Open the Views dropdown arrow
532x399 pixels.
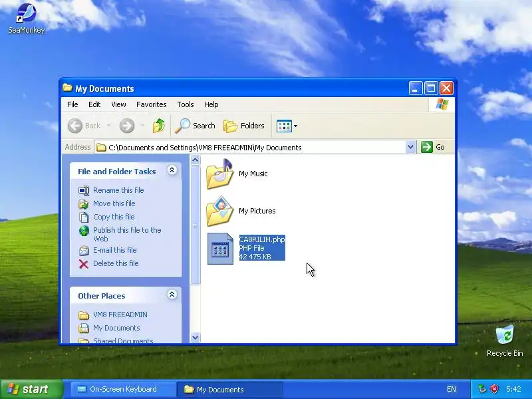click(x=295, y=126)
